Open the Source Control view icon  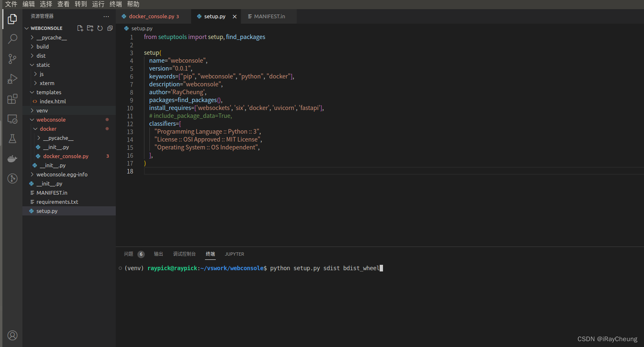tap(12, 59)
